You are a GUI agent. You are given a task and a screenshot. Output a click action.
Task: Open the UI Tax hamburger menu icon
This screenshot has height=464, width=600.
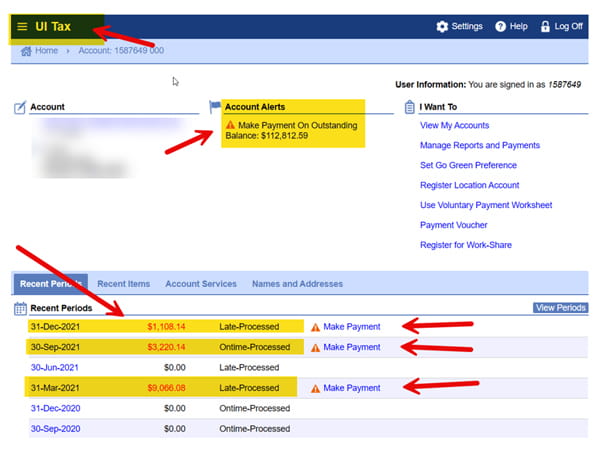pyautogui.click(x=22, y=26)
